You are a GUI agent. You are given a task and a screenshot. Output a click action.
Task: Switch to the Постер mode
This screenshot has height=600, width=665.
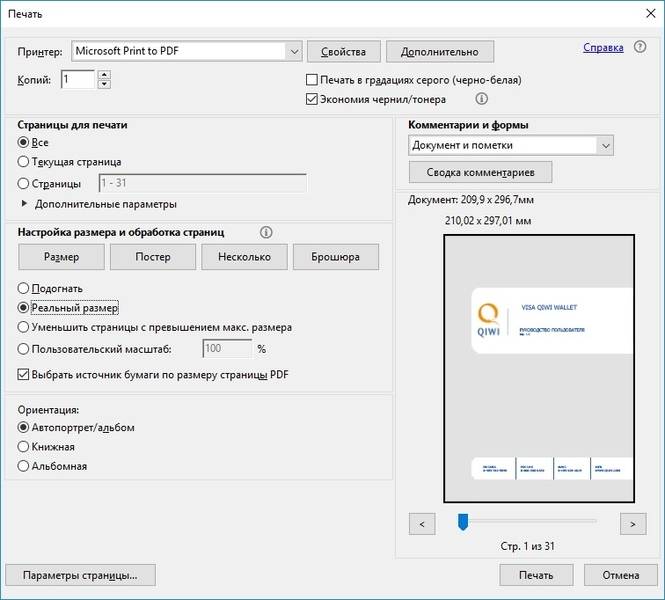[x=153, y=257]
